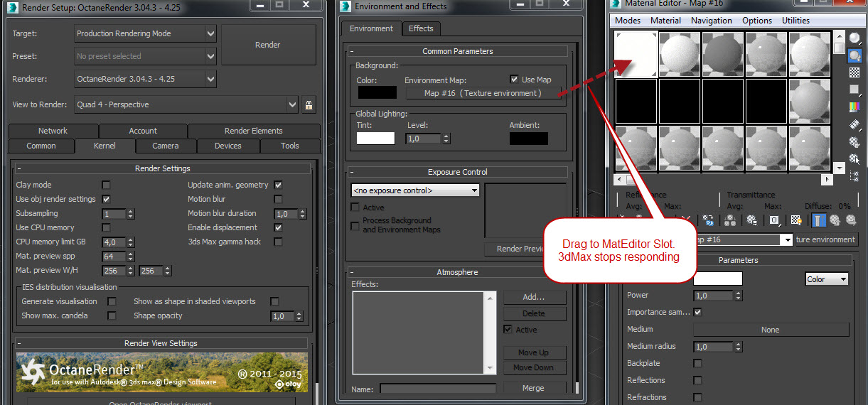Enable the Motion blur checkbox

pyautogui.click(x=278, y=199)
